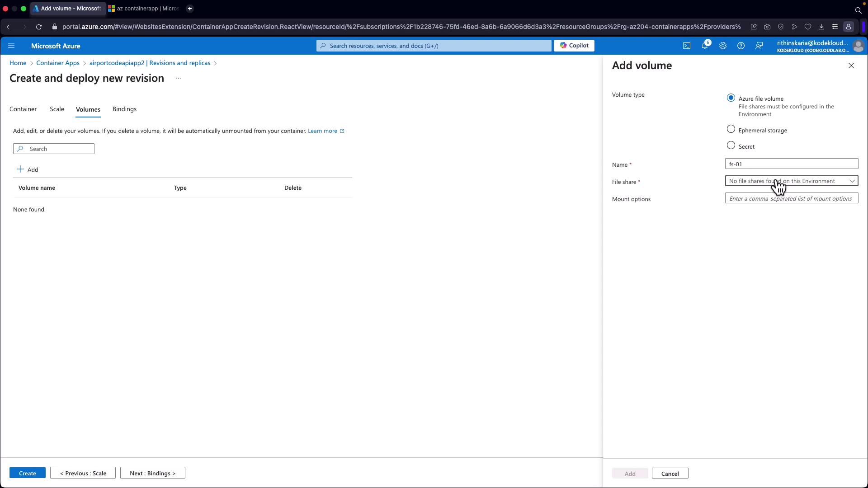
Task: Click the Mount options input field
Action: point(791,198)
